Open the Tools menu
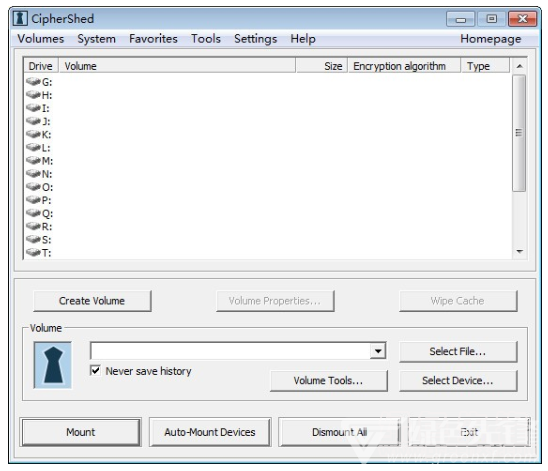Image resolution: width=548 pixels, height=471 pixels. (x=206, y=38)
